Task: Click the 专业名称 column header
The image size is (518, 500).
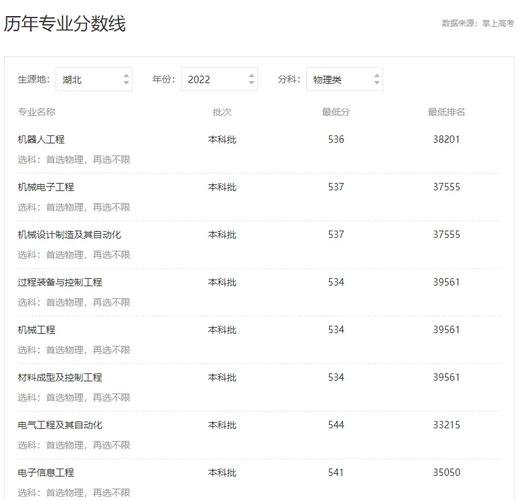Action: [x=37, y=112]
